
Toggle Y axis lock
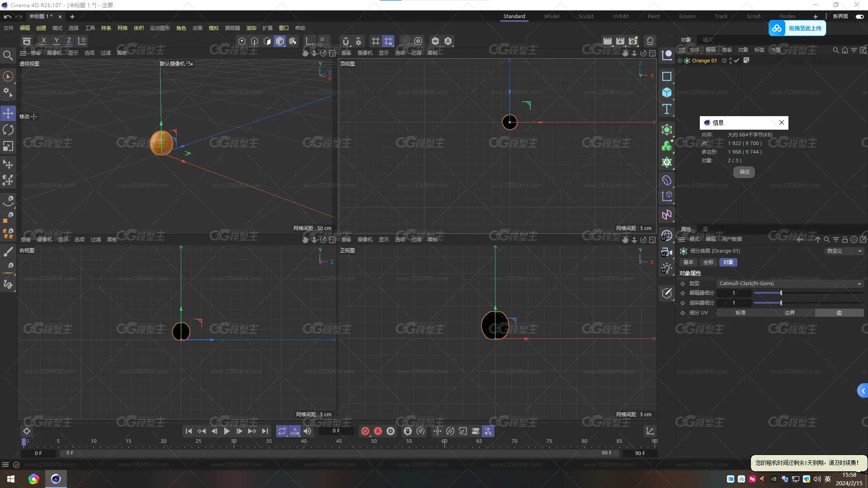pyautogui.click(x=56, y=41)
